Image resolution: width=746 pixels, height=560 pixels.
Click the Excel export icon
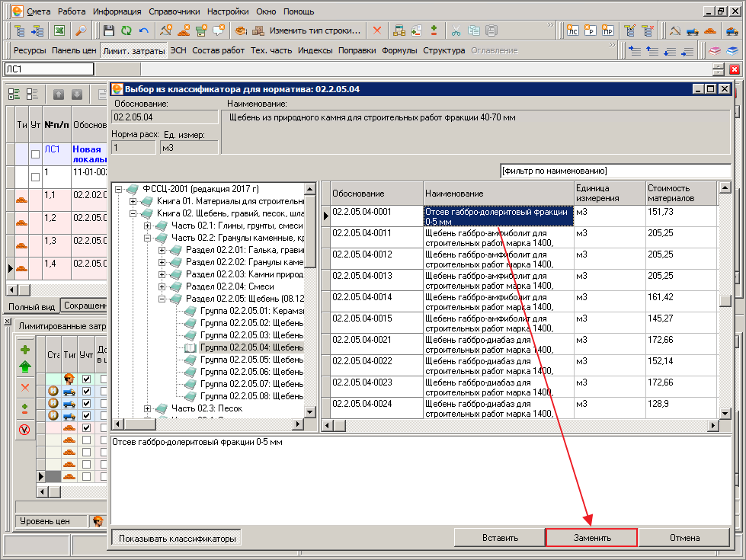click(59, 31)
